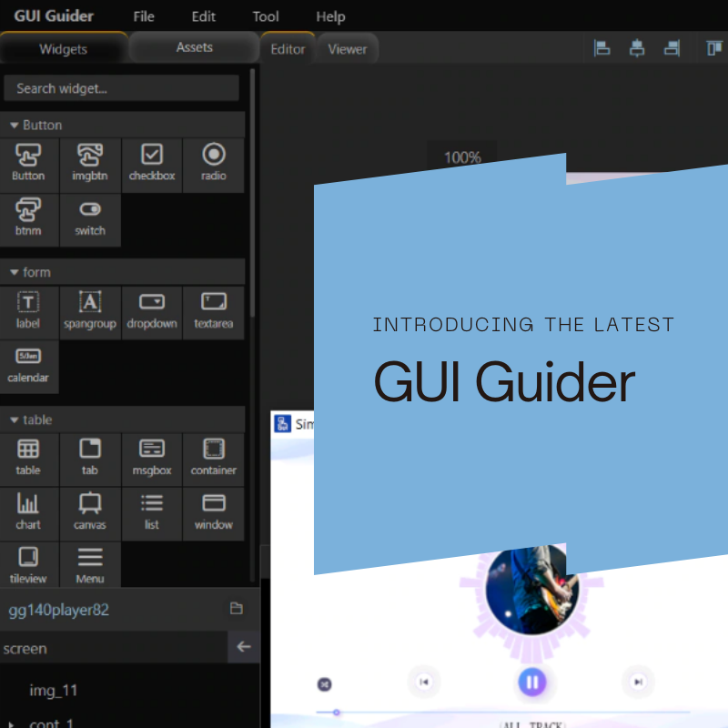Expand the cont_1 tree node
728x728 pixels.
[x=11, y=723]
